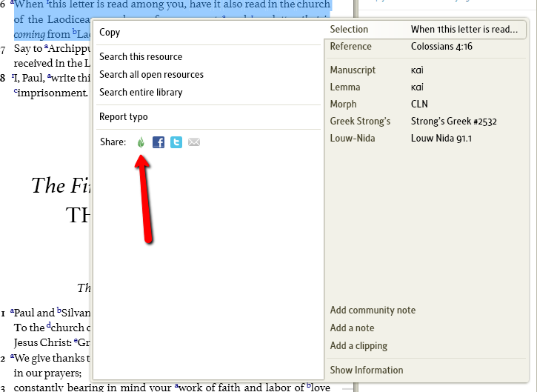Share selection by email envelope icon
This screenshot has width=537, height=392.
tap(194, 142)
